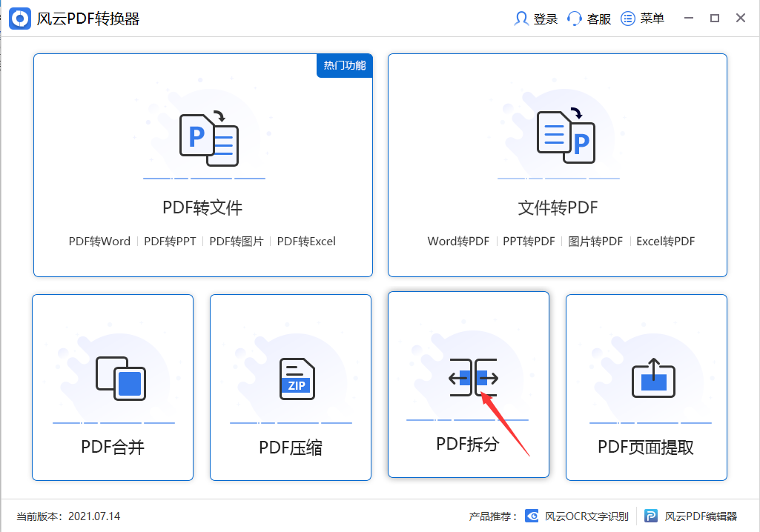Image resolution: width=760 pixels, height=532 pixels.
Task: Maximize the window
Action: click(715, 19)
